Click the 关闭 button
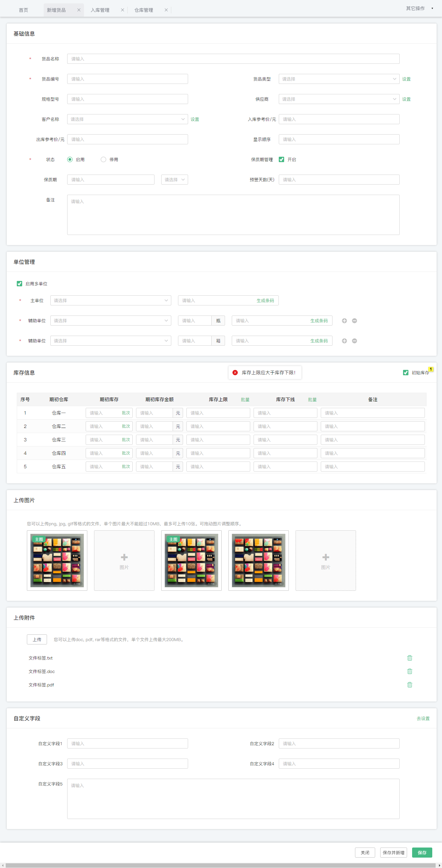The height and width of the screenshot is (868, 442). [365, 853]
